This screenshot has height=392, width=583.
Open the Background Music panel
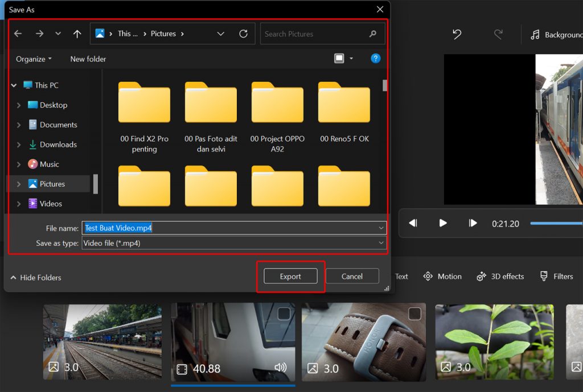tap(555, 34)
